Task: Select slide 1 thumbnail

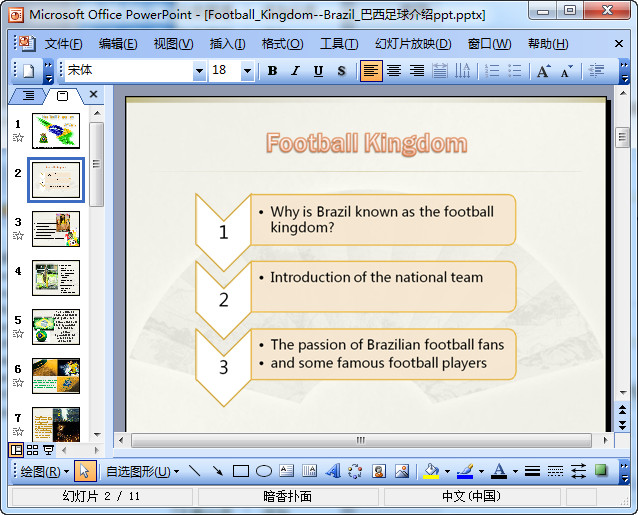Action: click(x=56, y=131)
